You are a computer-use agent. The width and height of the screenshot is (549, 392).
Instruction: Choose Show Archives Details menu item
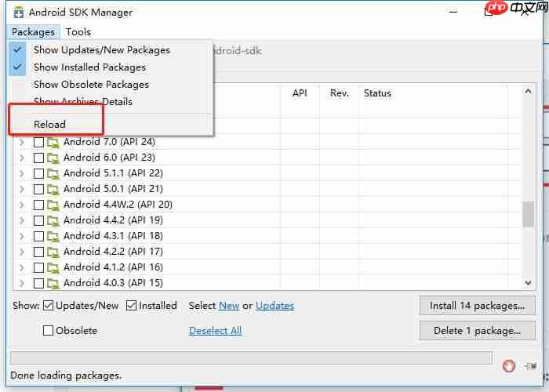[x=111, y=102]
